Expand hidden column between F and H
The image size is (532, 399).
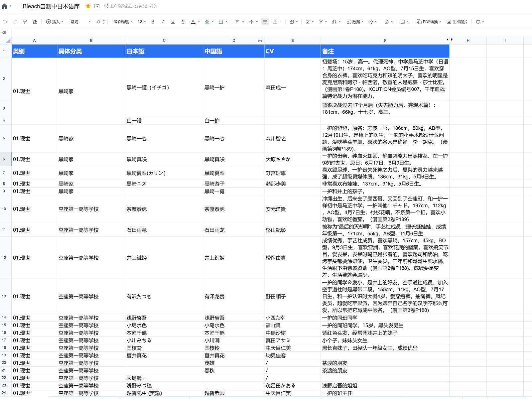coord(450,40)
